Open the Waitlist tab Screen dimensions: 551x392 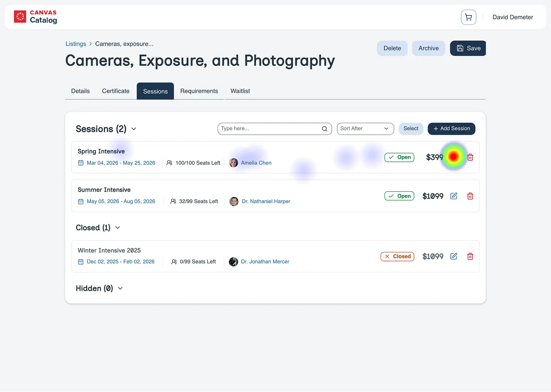tap(240, 91)
